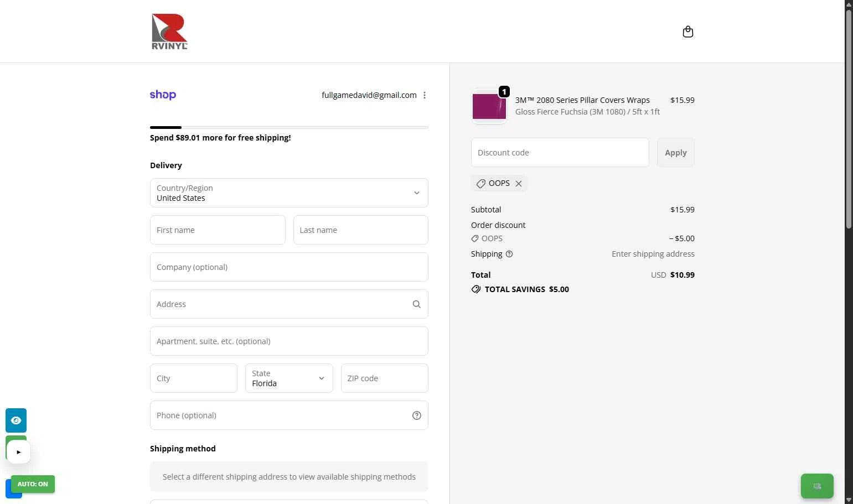Select the Company (optional) field
The height and width of the screenshot is (504, 853).
pyautogui.click(x=289, y=267)
